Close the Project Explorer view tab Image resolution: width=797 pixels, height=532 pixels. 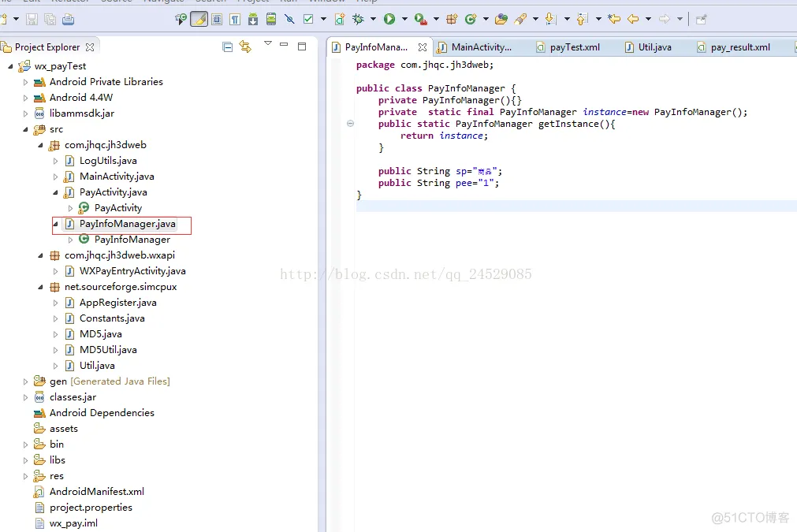90,47
